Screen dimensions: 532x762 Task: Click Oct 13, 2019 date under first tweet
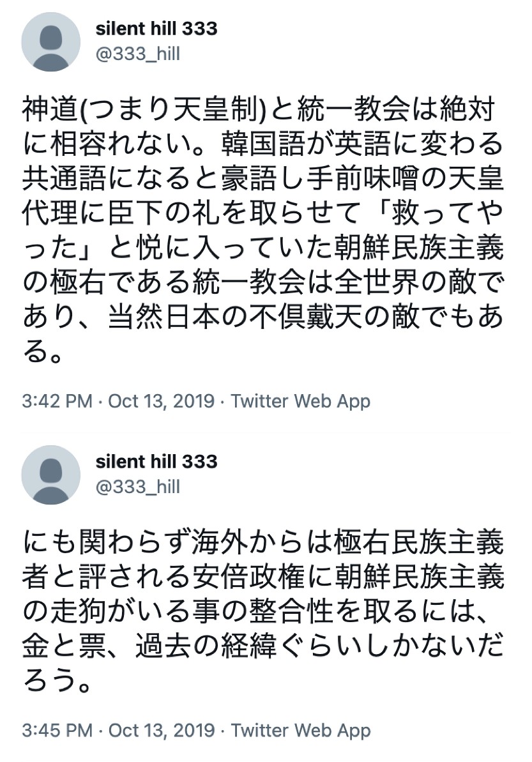tap(161, 401)
